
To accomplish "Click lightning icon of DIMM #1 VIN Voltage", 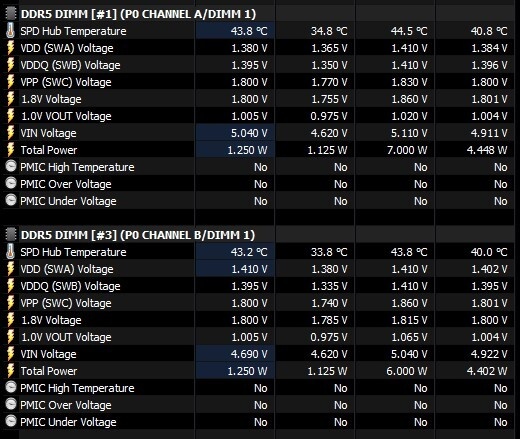I will click(11, 133).
